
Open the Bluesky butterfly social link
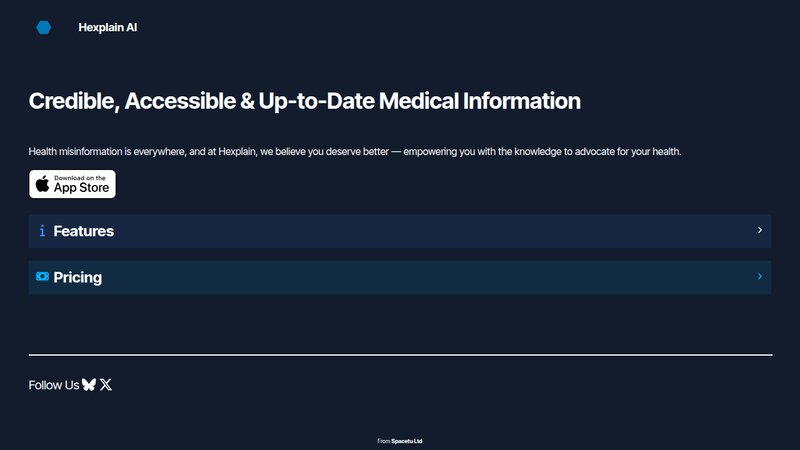(x=89, y=385)
